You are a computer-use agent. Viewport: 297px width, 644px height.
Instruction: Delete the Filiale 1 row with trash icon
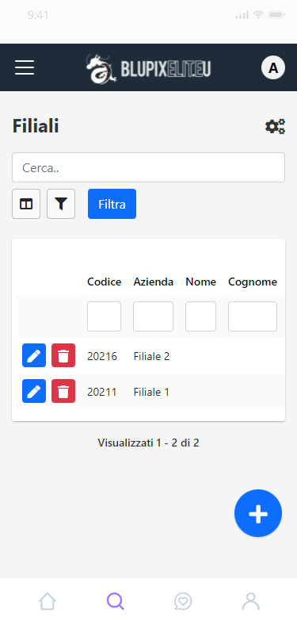(x=63, y=392)
